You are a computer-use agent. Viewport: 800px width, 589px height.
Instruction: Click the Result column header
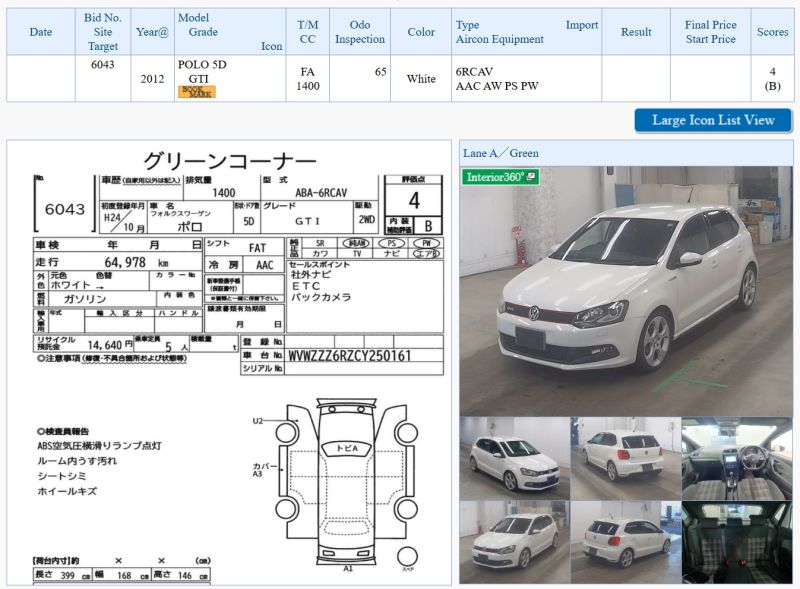pos(636,32)
